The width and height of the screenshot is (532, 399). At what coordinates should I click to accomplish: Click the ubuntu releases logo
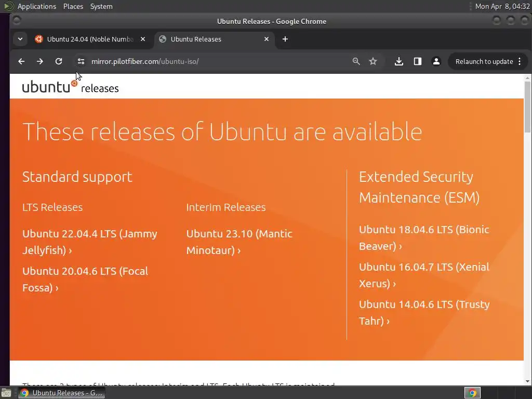pyautogui.click(x=70, y=87)
